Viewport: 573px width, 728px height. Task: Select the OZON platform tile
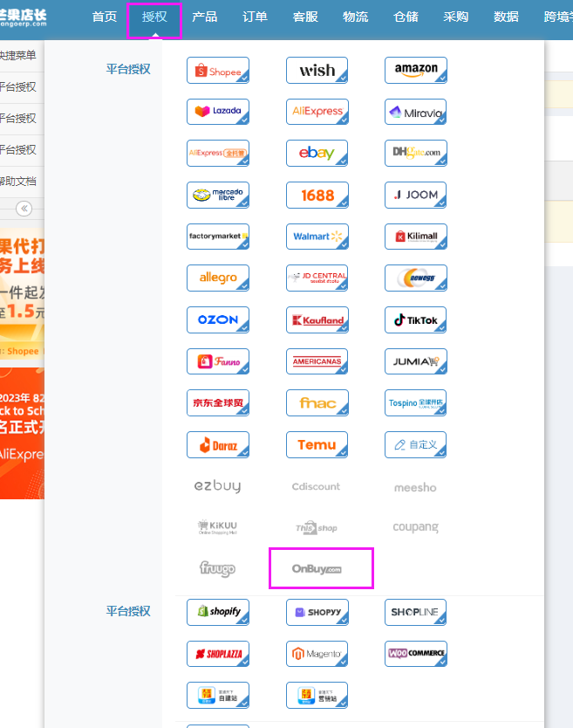218,320
